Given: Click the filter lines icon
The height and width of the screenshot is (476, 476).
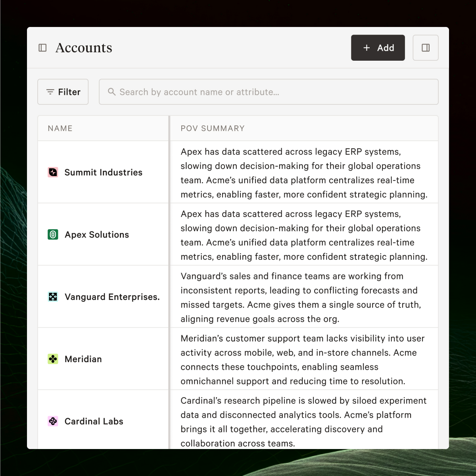Looking at the screenshot, I should 50,92.
